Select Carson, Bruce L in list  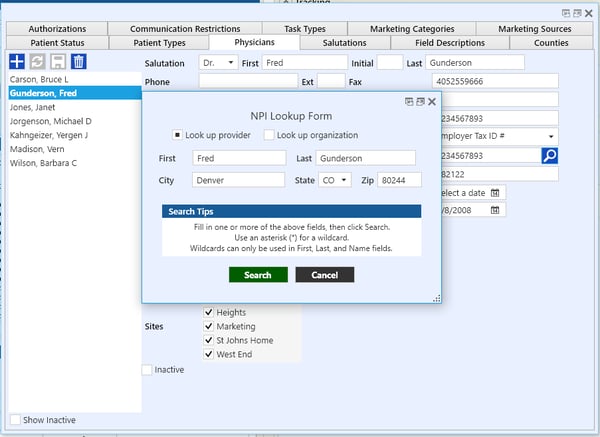75,79
